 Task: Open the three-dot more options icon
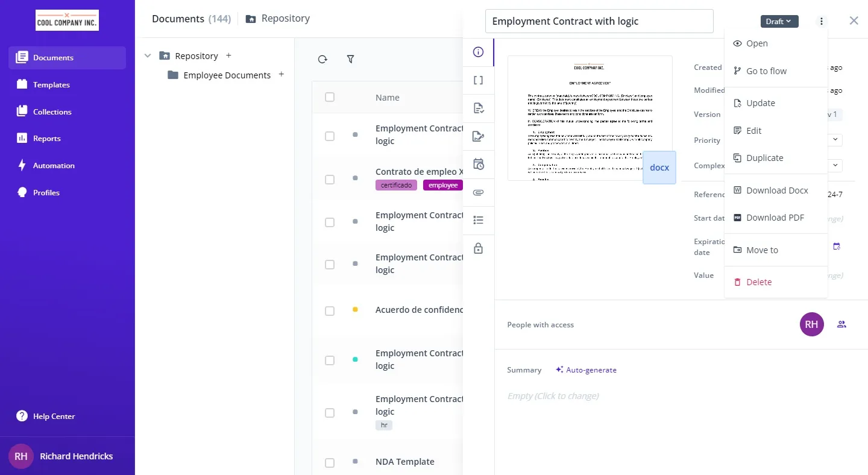(821, 21)
